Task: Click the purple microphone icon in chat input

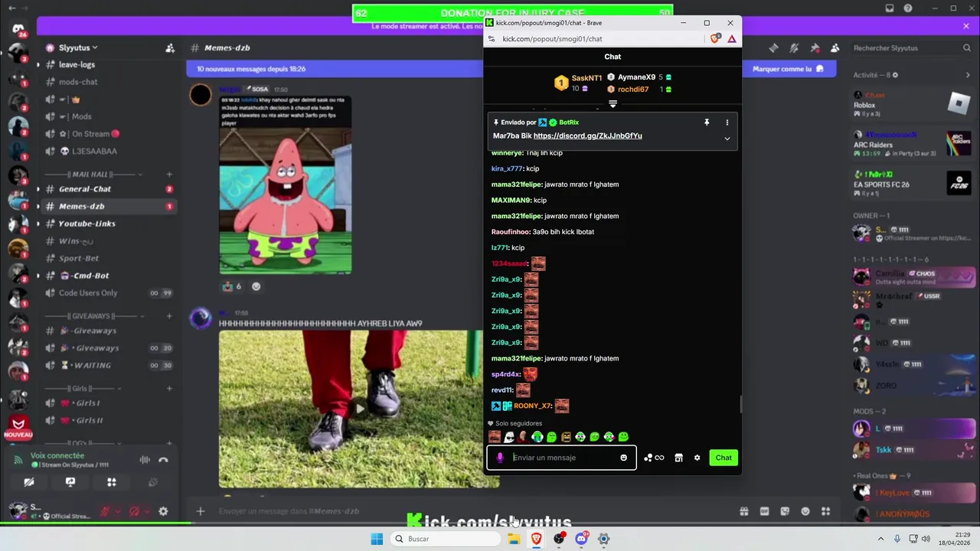Action: click(500, 458)
